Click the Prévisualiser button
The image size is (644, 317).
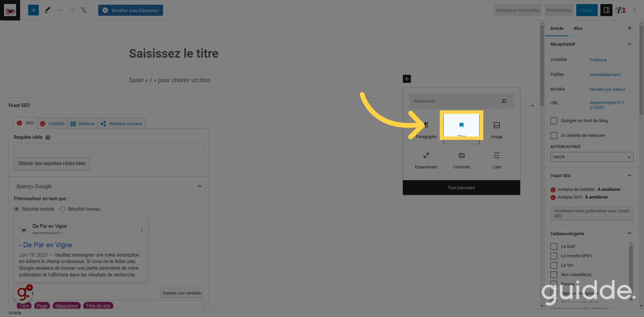click(x=559, y=10)
